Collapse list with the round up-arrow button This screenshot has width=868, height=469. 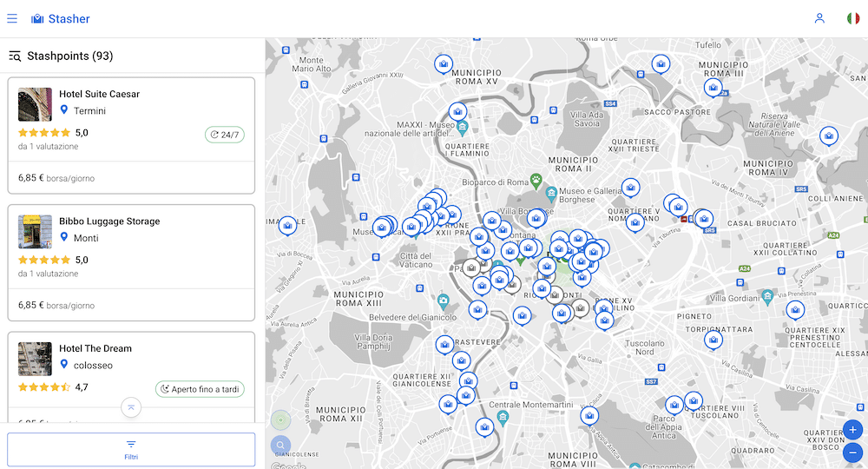[131, 407]
